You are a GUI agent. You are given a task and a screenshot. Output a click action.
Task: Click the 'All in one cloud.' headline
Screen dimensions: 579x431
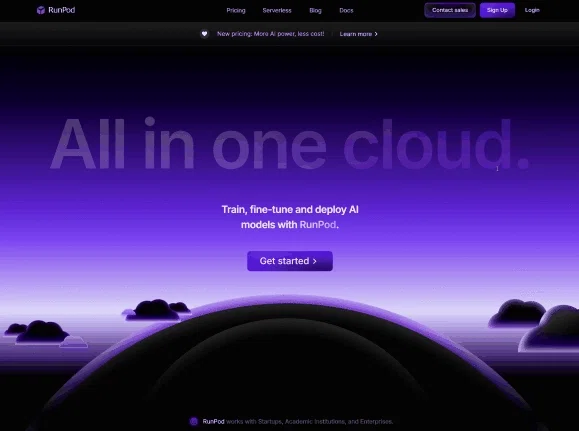[290, 144]
